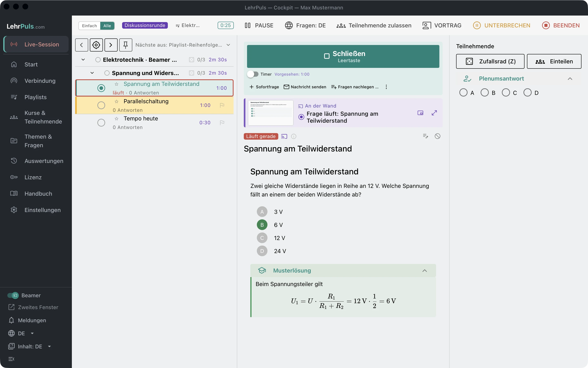Screen dimensions: 588x368
Task: Switch view mode to Einfach
Action: click(89, 26)
